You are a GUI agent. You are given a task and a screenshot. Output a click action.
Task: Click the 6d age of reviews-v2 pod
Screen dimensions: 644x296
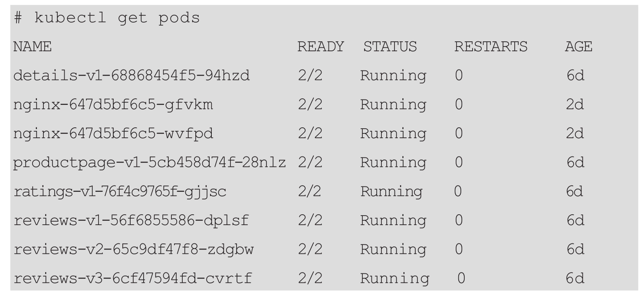(575, 249)
